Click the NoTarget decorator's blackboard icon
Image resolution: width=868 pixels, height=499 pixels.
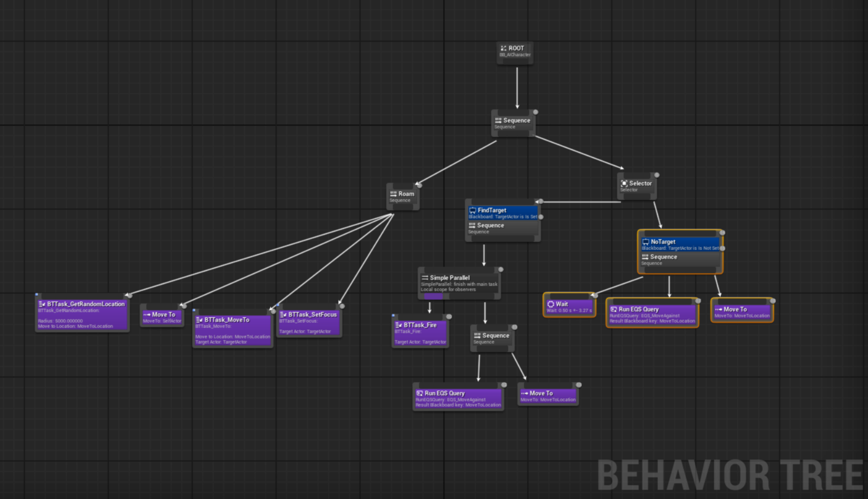[645, 242]
